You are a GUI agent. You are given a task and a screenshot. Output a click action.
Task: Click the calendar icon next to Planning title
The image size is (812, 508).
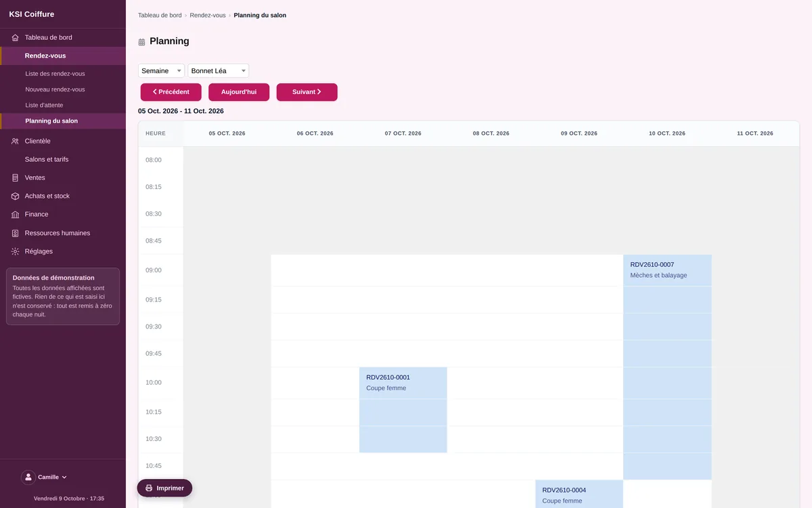141,42
